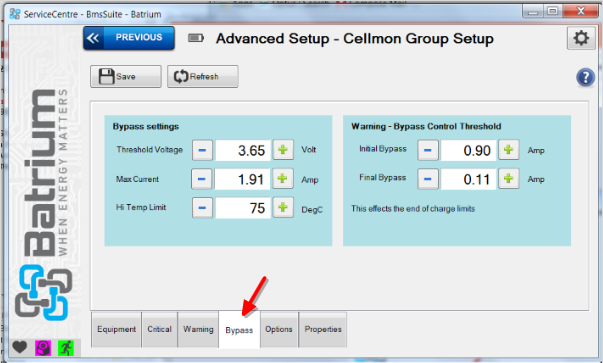Decrease Threshold Voltage with minus button
603x363 pixels.
pyautogui.click(x=202, y=150)
